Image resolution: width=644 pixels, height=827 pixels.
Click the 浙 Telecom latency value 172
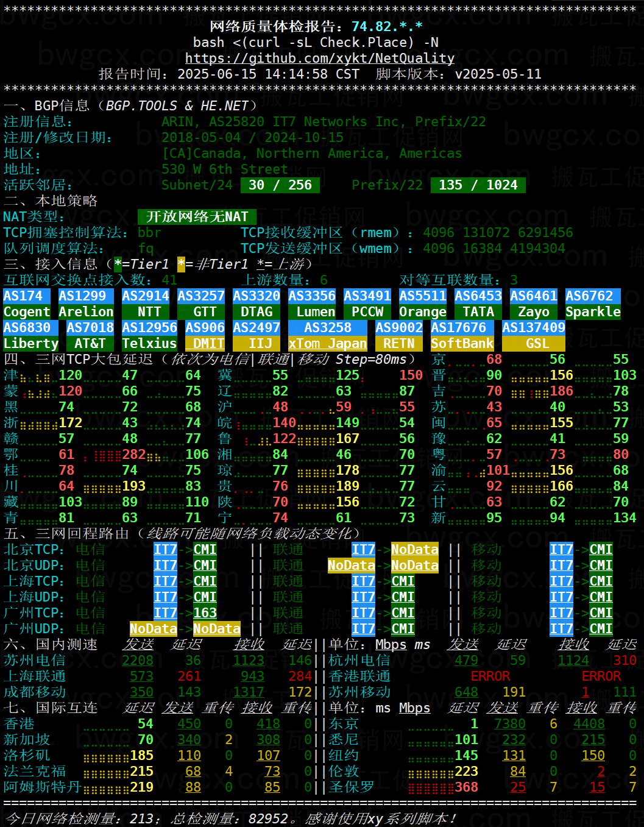click(70, 422)
